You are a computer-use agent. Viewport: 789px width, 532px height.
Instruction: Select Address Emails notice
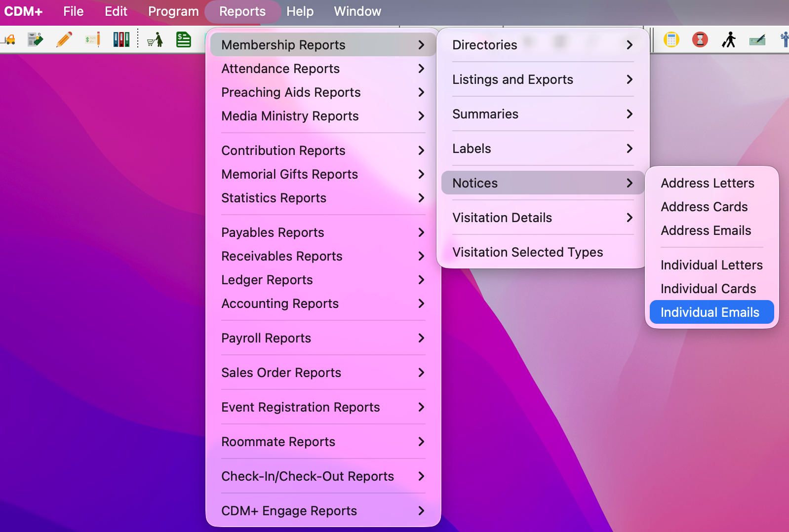click(x=711, y=230)
